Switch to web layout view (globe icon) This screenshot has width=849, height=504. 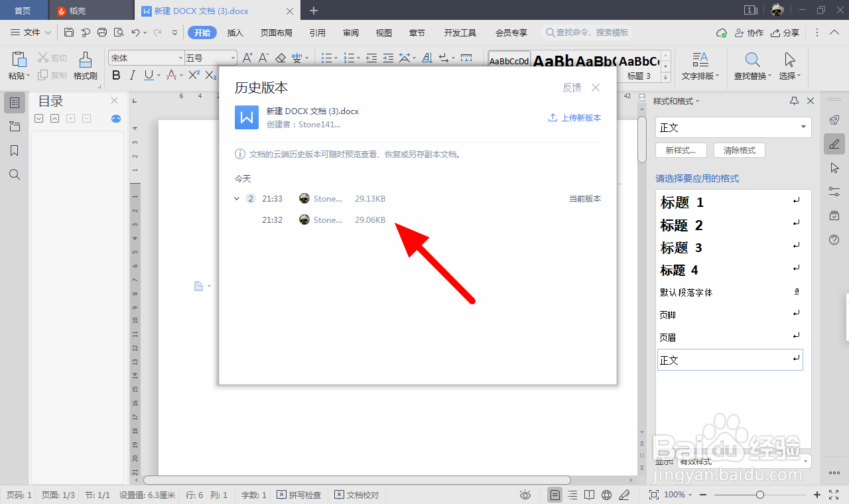pos(606,495)
